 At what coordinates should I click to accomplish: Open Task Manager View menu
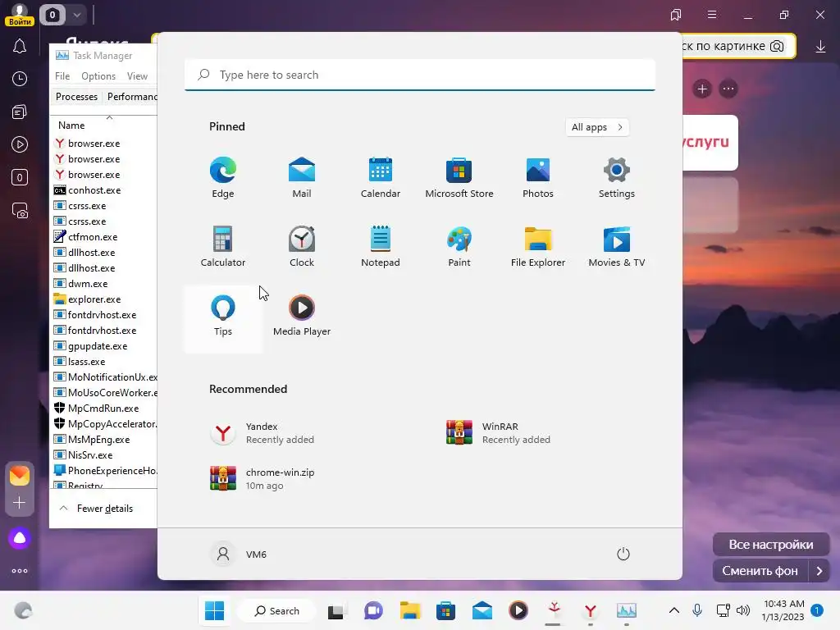(137, 76)
